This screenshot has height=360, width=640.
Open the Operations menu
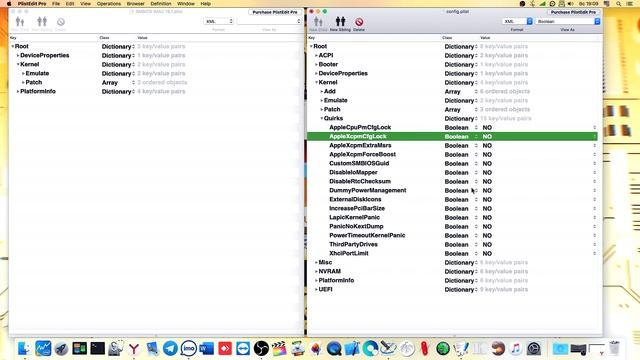[109, 4]
